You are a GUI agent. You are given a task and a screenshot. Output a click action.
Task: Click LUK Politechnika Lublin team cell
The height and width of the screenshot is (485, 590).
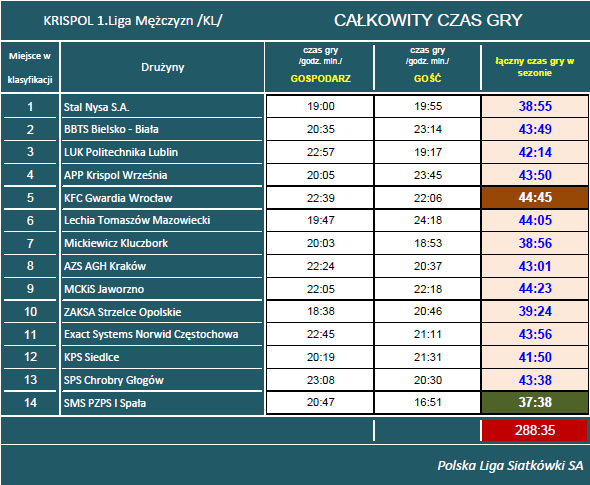coord(162,152)
